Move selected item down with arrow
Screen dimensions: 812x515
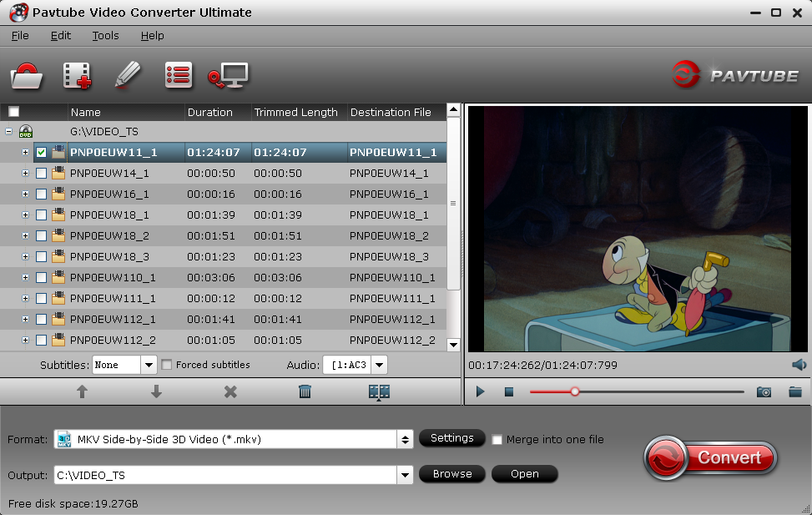point(156,391)
